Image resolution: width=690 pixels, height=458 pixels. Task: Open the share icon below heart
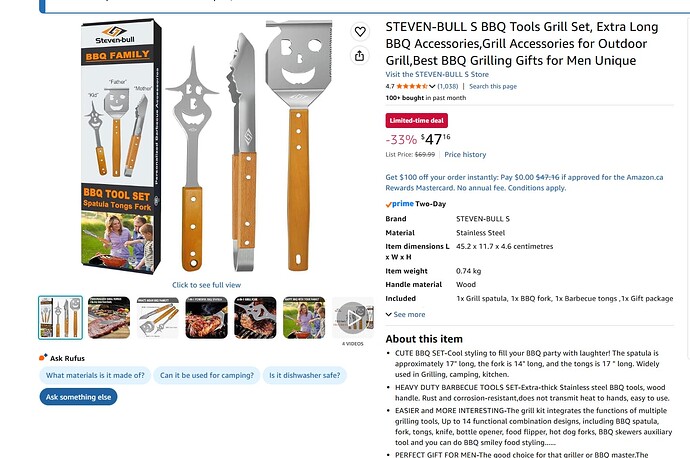(360, 56)
